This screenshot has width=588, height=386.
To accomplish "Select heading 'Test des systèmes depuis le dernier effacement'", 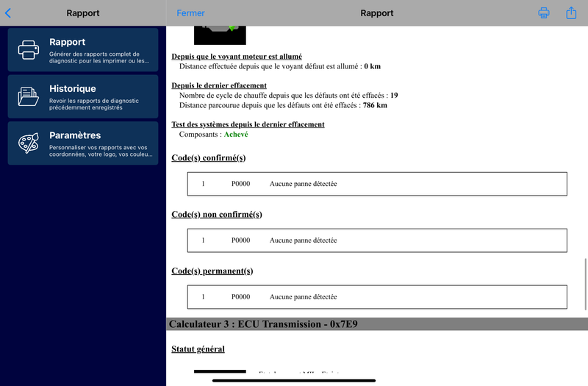I will (248, 124).
